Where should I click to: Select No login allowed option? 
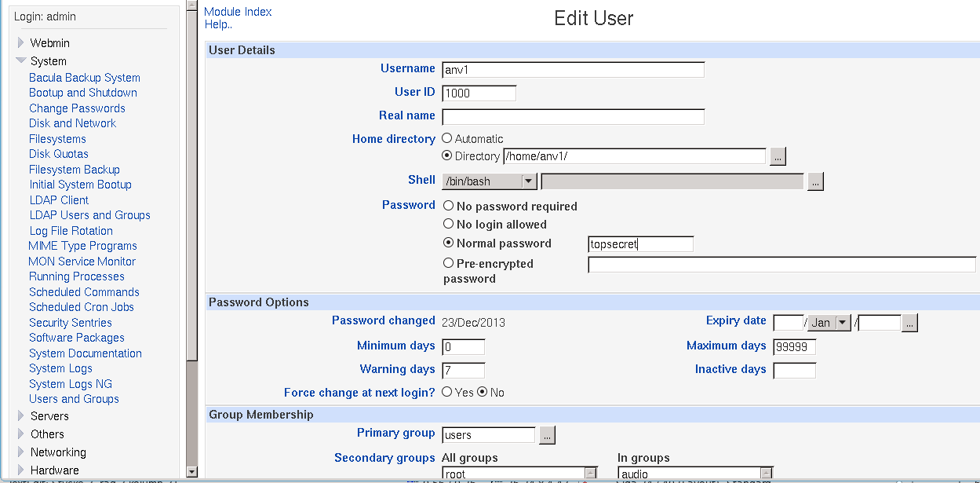pos(448,224)
